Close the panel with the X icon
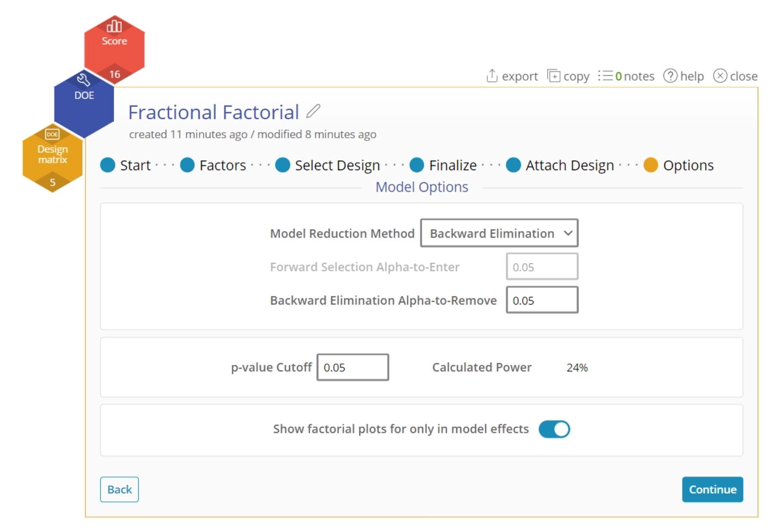 720,76
